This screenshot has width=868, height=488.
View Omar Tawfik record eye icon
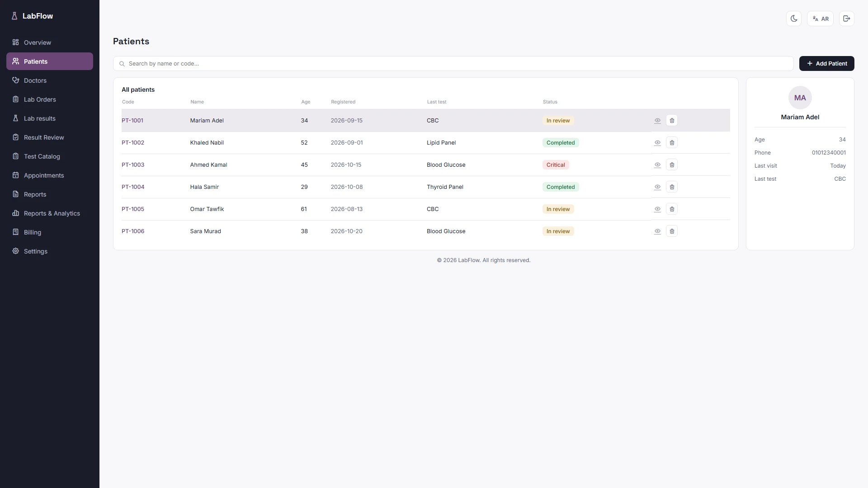[x=657, y=209]
